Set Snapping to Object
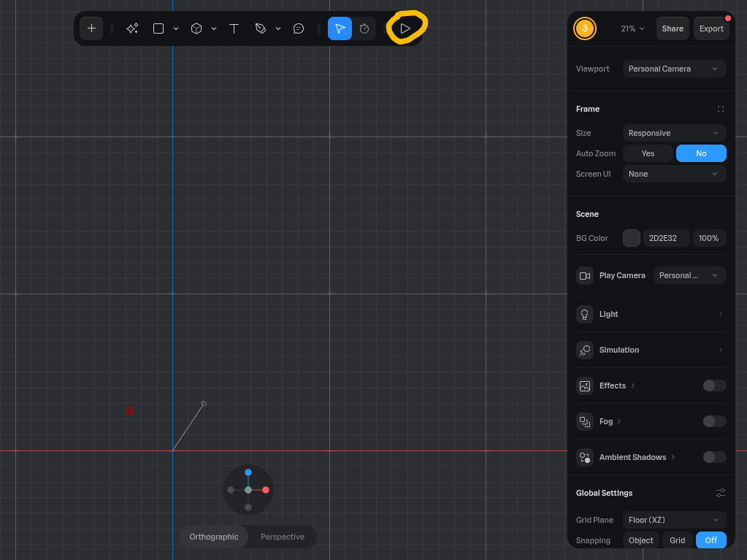The width and height of the screenshot is (747, 560). [x=641, y=540]
